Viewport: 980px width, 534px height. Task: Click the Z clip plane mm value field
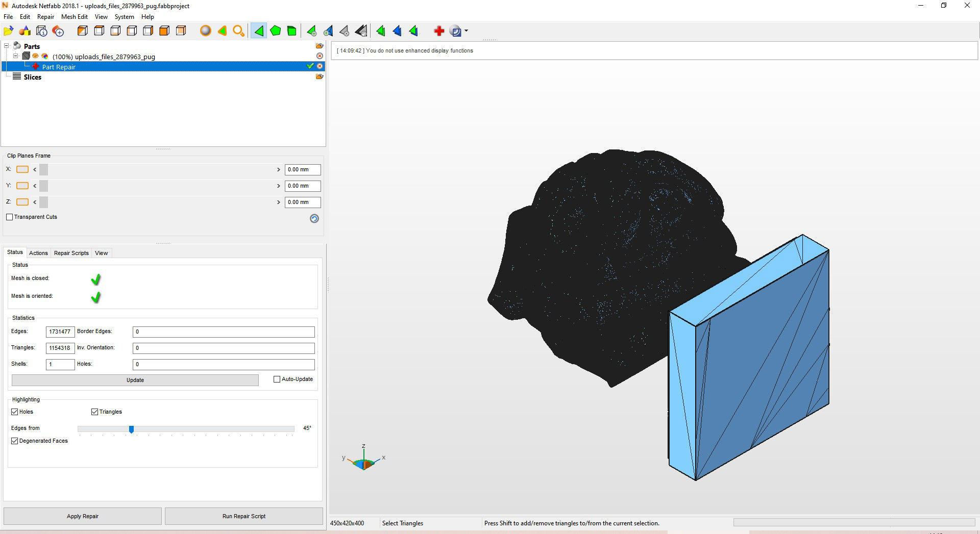(x=303, y=202)
